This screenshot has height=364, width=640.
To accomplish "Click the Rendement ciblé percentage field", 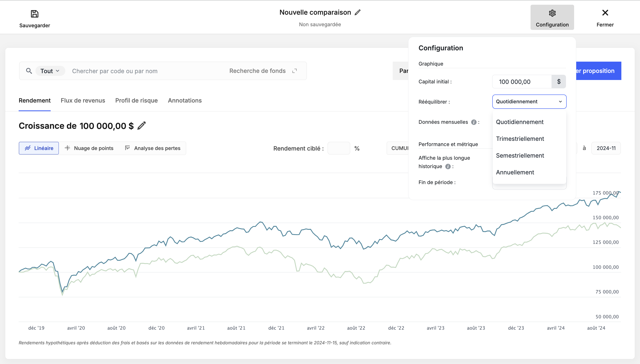I will coord(339,148).
